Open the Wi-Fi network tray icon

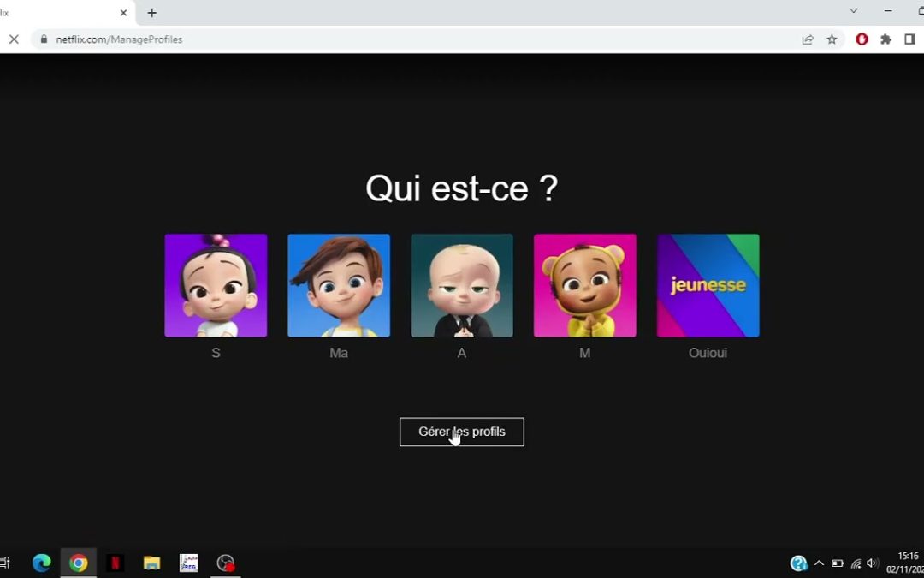tap(856, 563)
